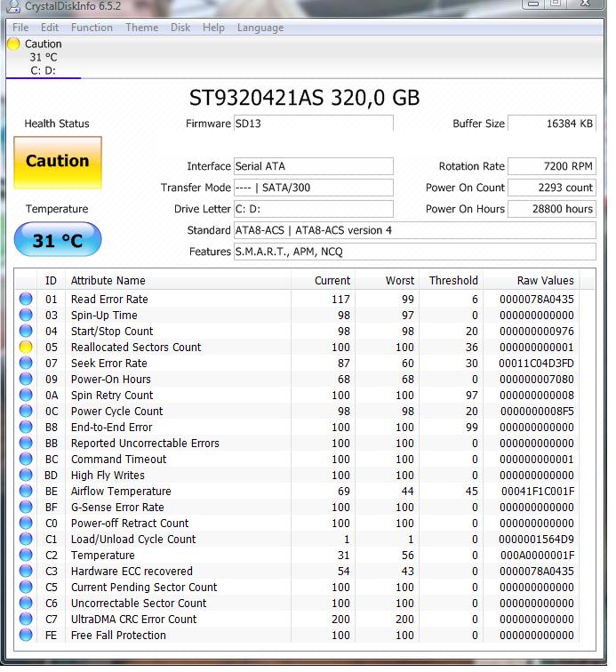The height and width of the screenshot is (672, 616).
Task: Click blue status icon for Hardware ECC recovered
Action: 26,571
